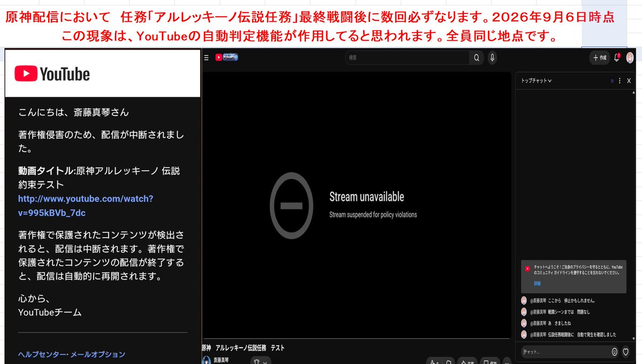This screenshot has width=642, height=364.
Task: Close the chat panel with X
Action: click(629, 81)
